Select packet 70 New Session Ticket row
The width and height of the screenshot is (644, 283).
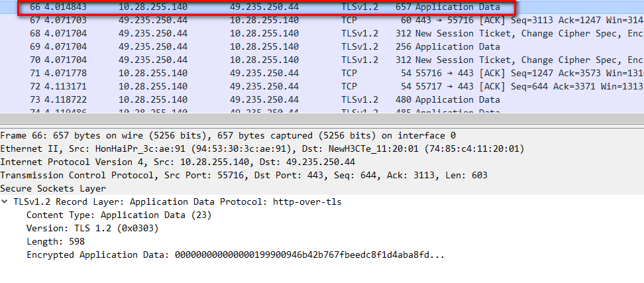pos(265,60)
